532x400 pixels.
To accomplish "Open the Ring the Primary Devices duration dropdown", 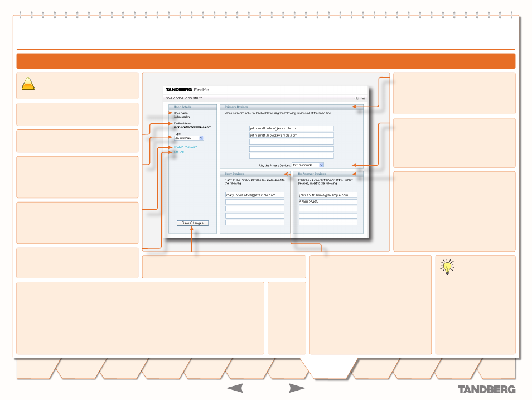I will (308, 165).
